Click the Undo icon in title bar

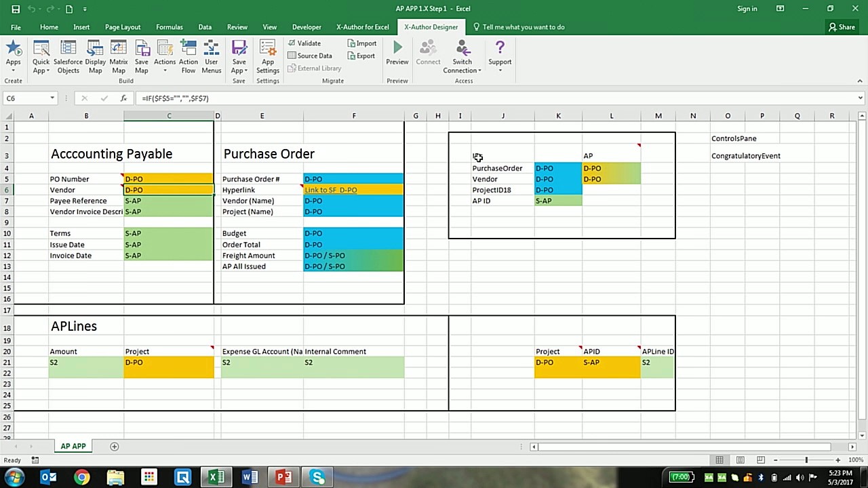pos(33,9)
